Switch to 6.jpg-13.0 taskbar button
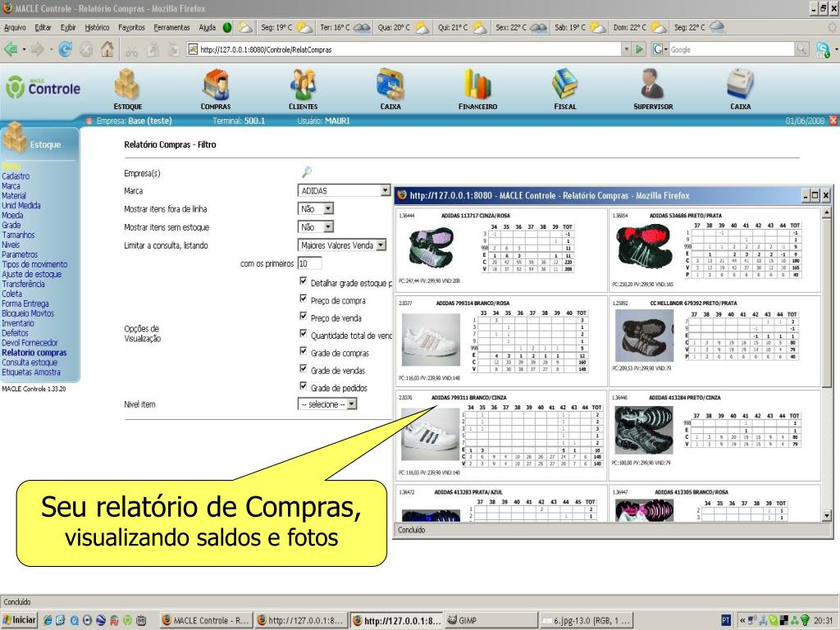The width and height of the screenshot is (840, 630). pos(587,620)
